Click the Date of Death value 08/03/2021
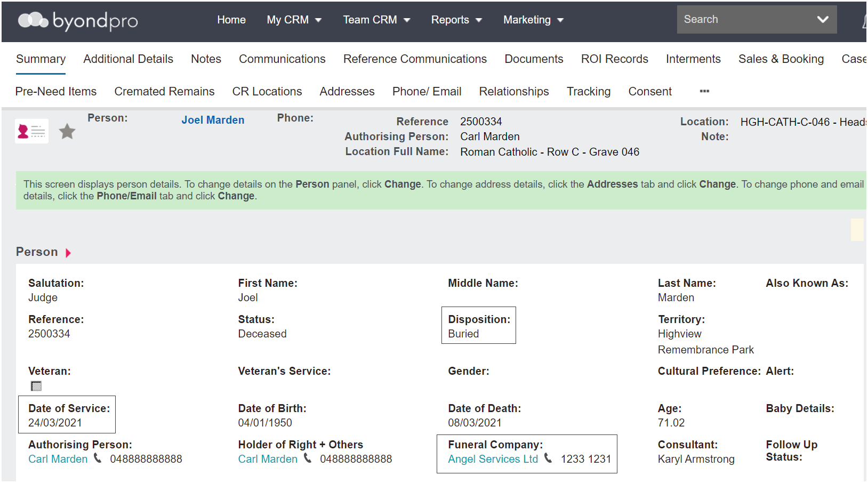This screenshot has width=868, height=483. click(475, 423)
